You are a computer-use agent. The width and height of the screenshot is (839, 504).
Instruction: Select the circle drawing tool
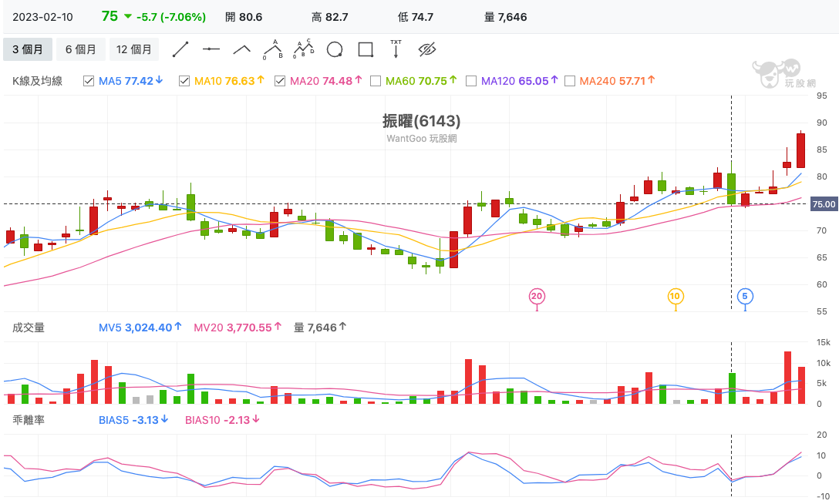coord(335,49)
